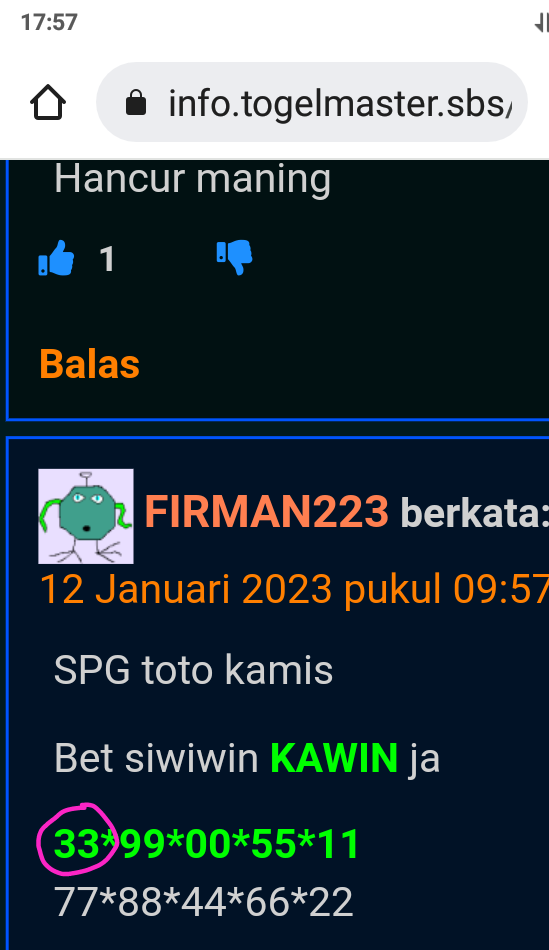Tap the like count number 1
Viewport: 549px width, 950px height.
tap(107, 259)
